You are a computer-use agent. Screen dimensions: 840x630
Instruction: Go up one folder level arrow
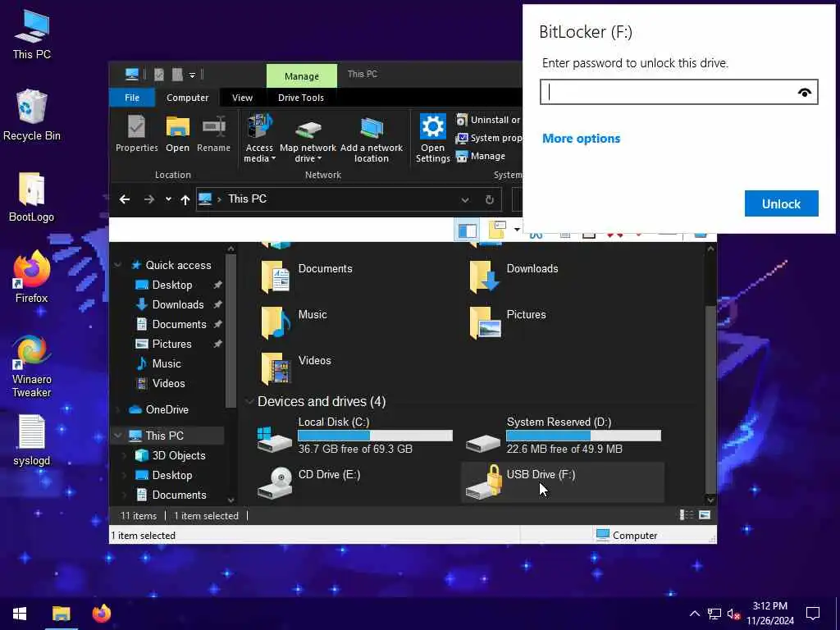click(185, 200)
